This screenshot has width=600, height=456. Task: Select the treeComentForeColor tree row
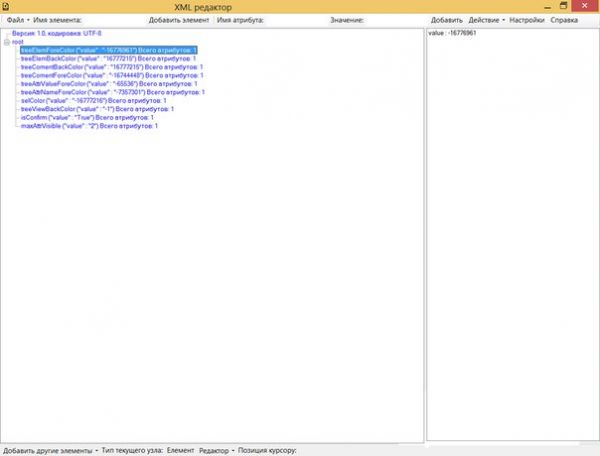pyautogui.click(x=112, y=75)
